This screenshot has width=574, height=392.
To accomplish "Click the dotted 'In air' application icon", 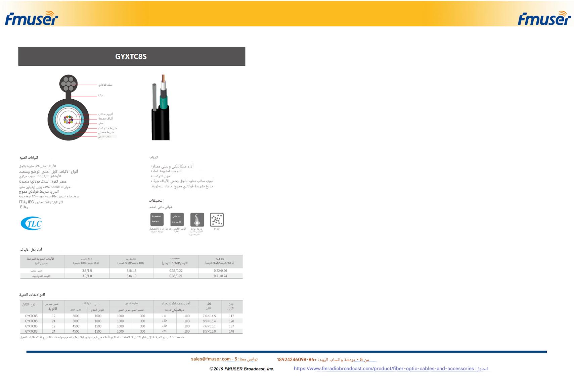I will (217, 220).
